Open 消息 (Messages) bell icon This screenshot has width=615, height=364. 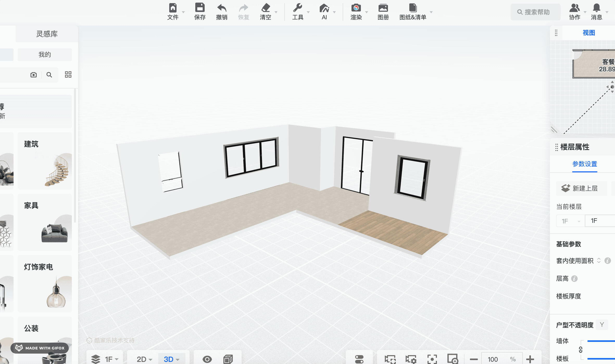(596, 8)
